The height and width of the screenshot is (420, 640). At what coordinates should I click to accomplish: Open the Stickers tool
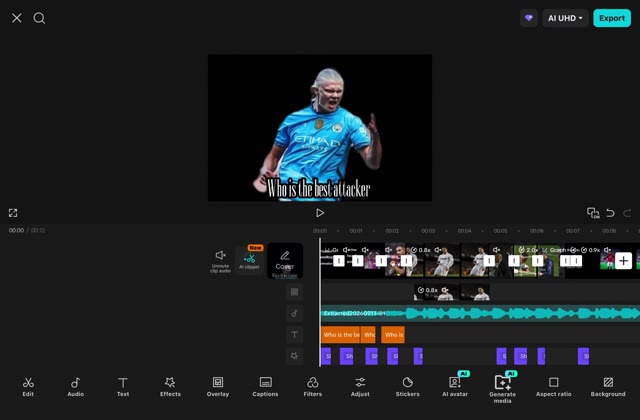[407, 387]
